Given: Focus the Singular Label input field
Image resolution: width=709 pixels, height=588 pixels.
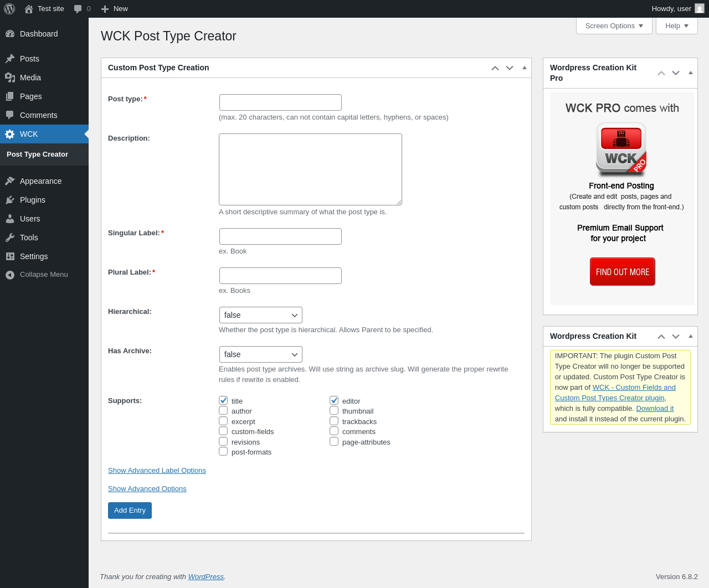Looking at the screenshot, I should [280, 236].
